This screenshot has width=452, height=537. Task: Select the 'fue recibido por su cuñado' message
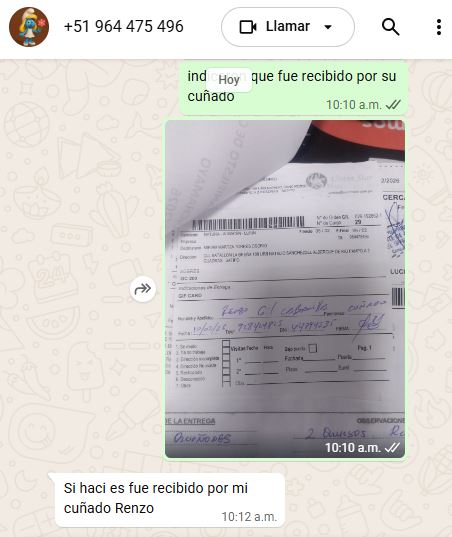[x=293, y=88]
